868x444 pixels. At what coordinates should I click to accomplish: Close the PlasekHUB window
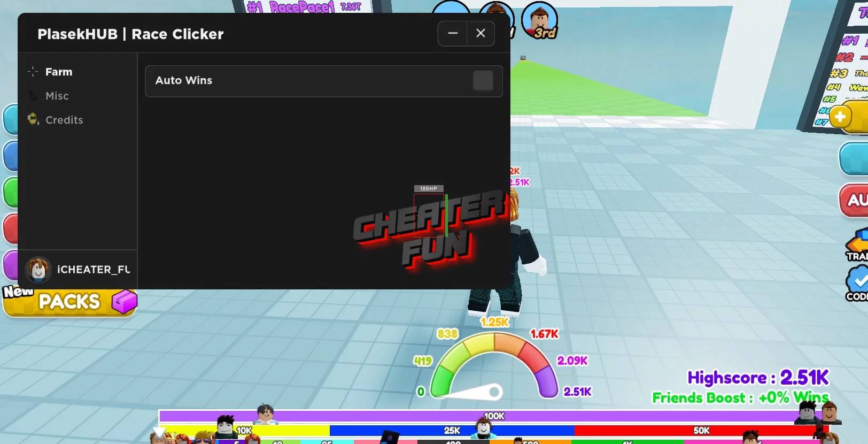(x=480, y=34)
